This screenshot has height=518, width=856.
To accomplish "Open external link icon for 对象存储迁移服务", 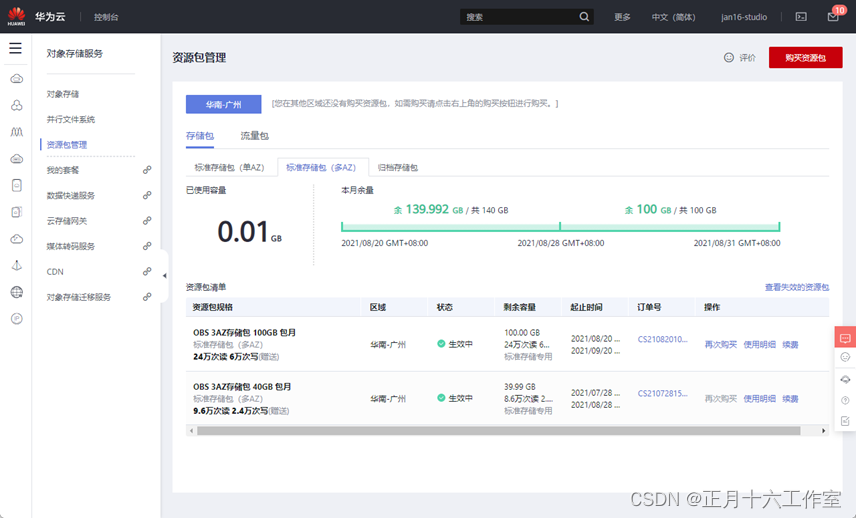I will click(147, 297).
